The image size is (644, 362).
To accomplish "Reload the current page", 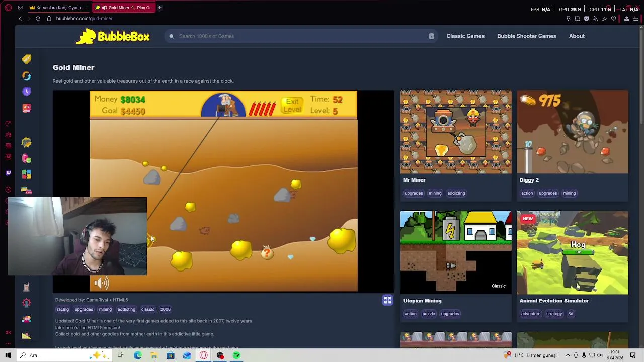I will pyautogui.click(x=38, y=19).
